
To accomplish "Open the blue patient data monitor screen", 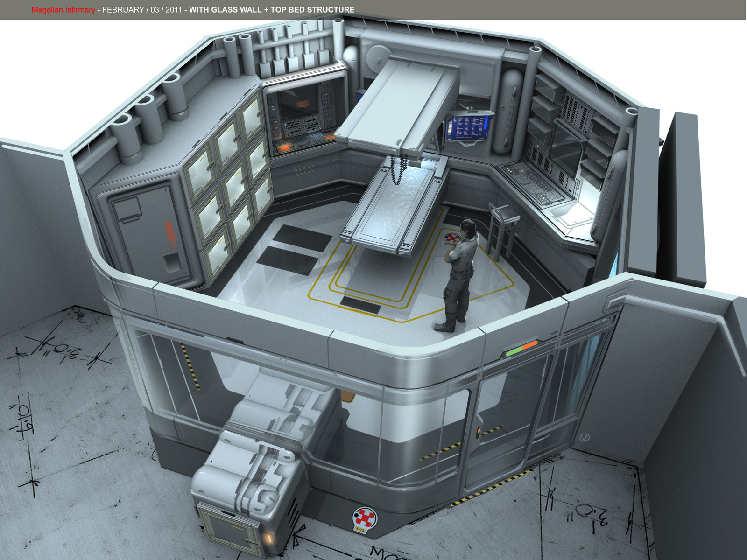I will pyautogui.click(x=468, y=127).
